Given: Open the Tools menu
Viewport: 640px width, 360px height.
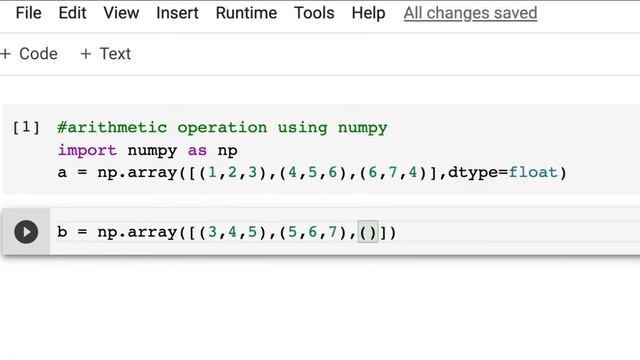Looking at the screenshot, I should pos(314,13).
